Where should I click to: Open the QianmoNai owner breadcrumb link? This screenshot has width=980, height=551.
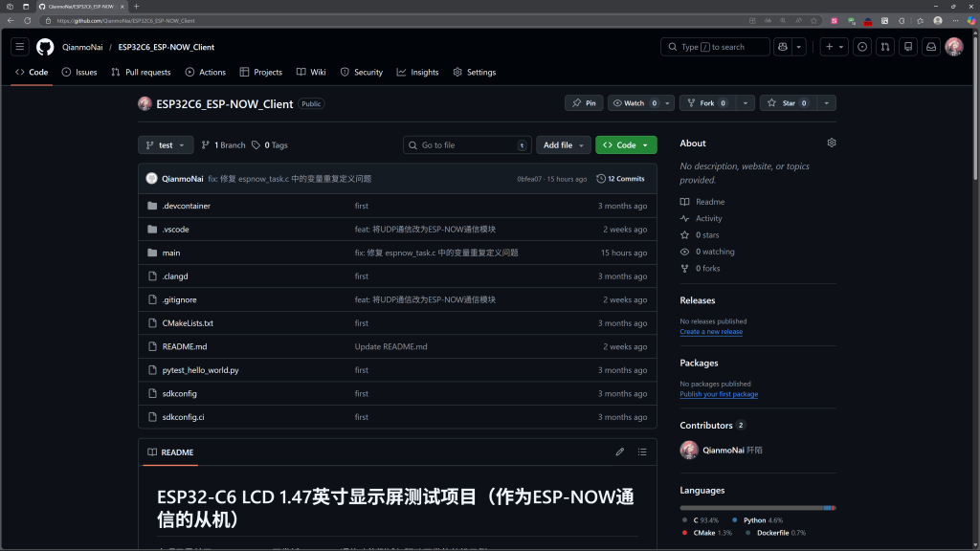click(x=82, y=47)
